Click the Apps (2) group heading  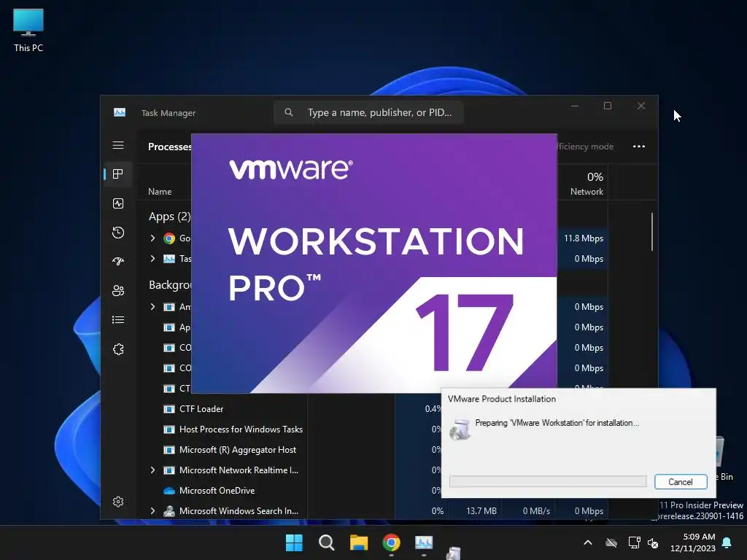(x=169, y=217)
